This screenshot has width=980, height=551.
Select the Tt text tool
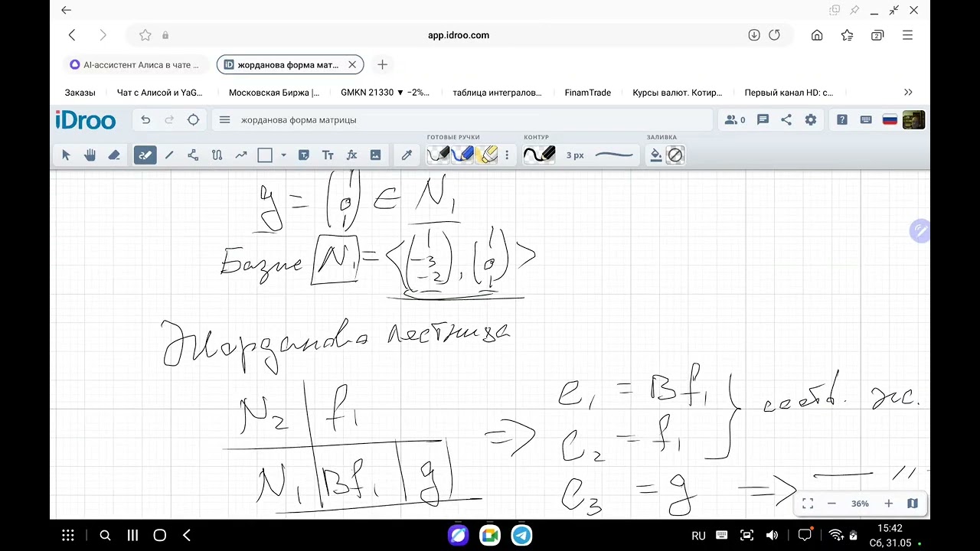(328, 155)
